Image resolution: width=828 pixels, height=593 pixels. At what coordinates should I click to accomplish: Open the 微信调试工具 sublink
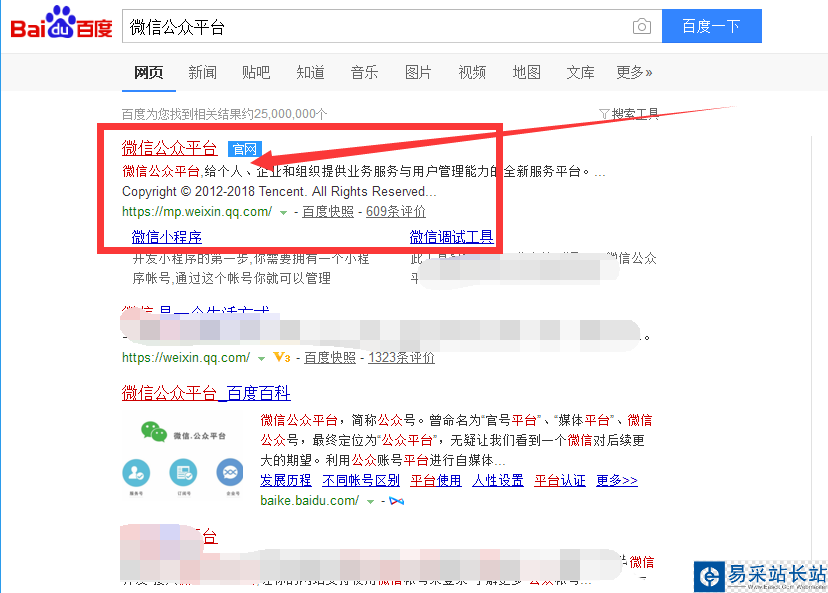[x=451, y=237]
